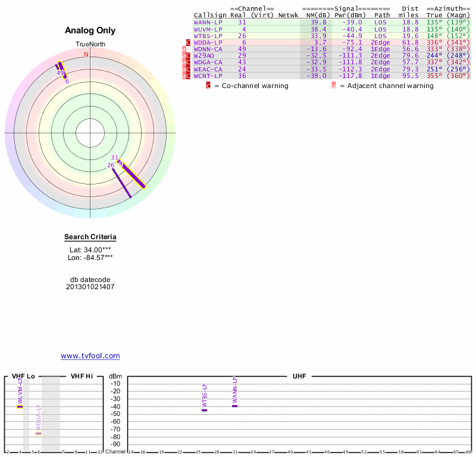This screenshot has width=476, height=457.
Task: Click the red N marker on the radar
Action: [x=86, y=54]
